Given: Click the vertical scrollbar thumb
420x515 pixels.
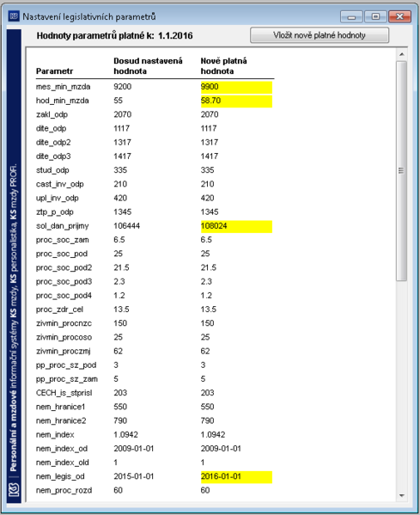Looking at the screenshot, I should (401, 171).
